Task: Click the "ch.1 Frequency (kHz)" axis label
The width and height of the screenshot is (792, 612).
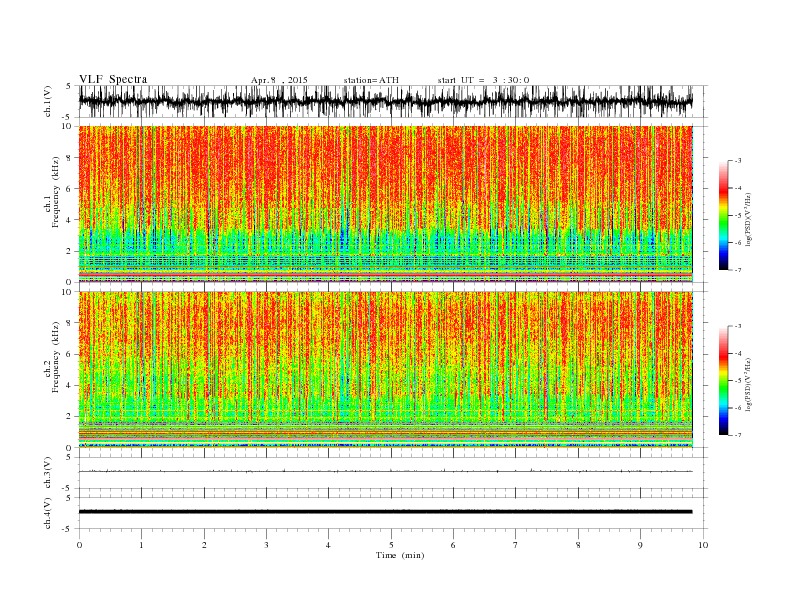Action: click(52, 192)
